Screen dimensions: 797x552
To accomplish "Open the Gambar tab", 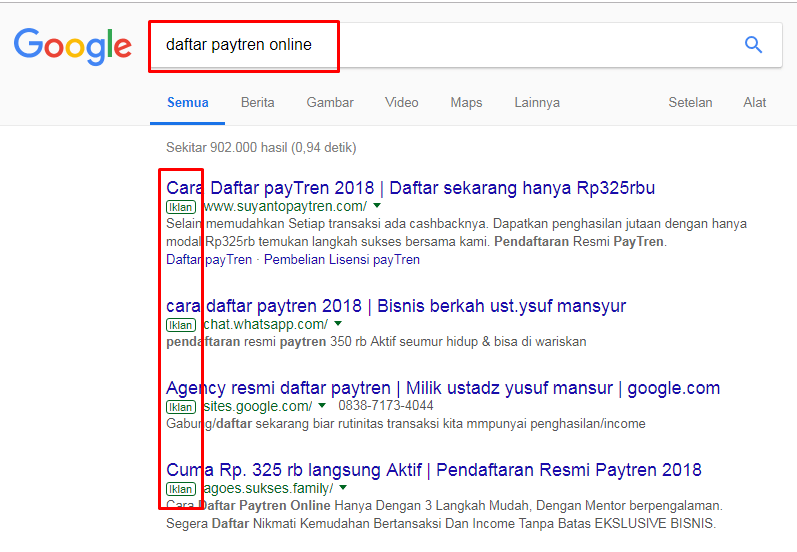I will click(330, 103).
